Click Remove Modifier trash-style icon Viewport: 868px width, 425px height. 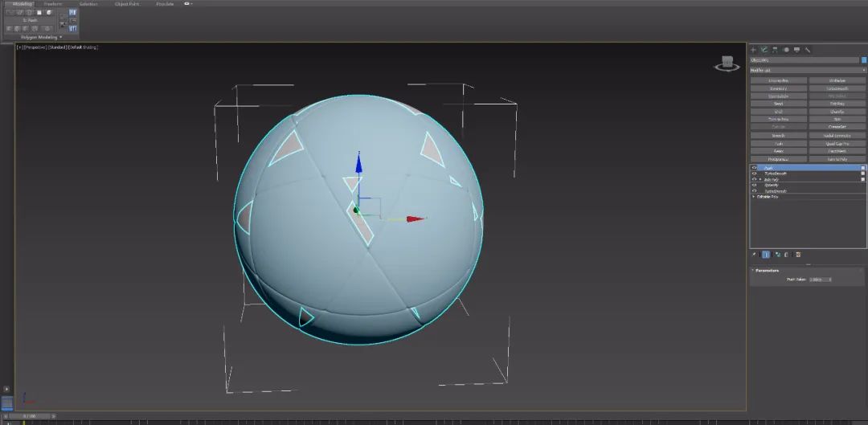786,255
